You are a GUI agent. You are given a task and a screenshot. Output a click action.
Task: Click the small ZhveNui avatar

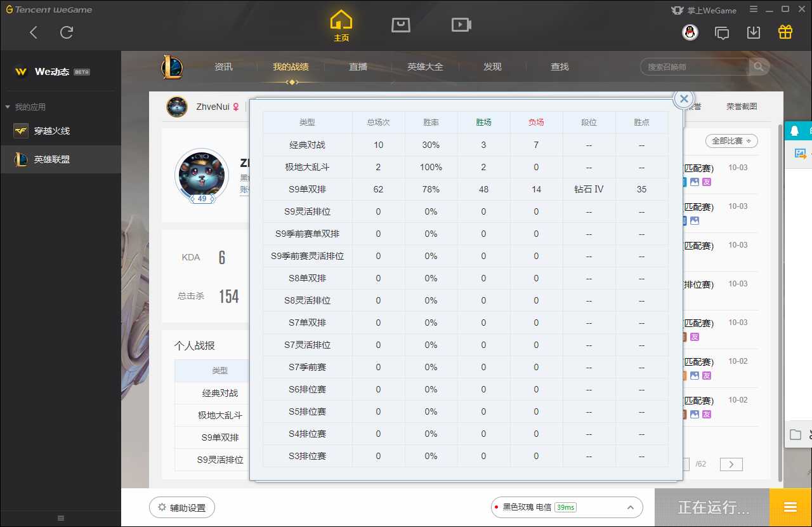coord(177,107)
